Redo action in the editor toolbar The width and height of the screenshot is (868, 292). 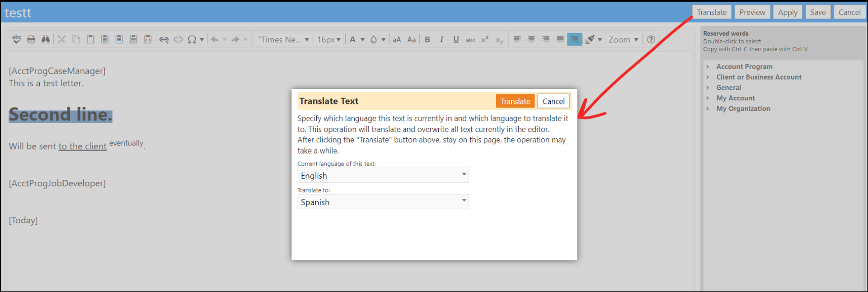tap(235, 39)
